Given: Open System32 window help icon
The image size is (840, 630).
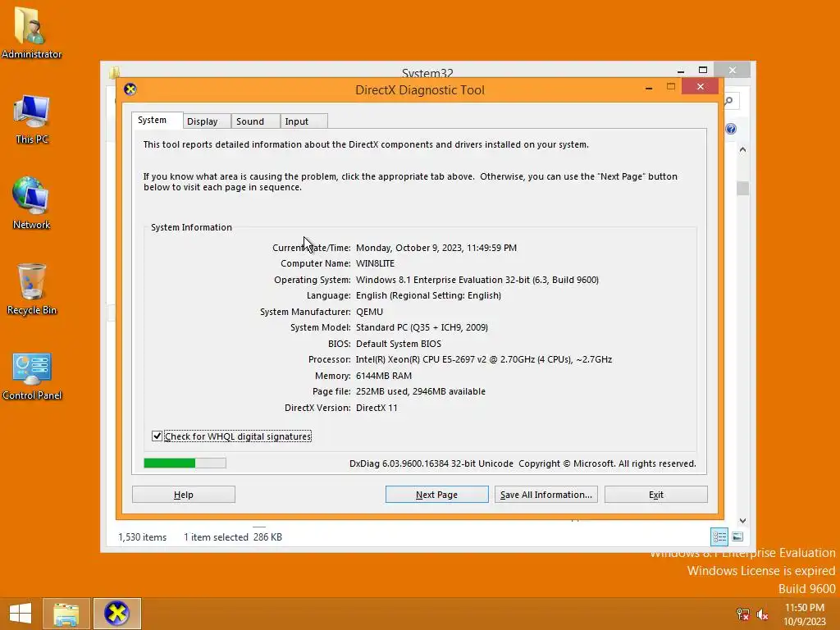Looking at the screenshot, I should point(731,129).
